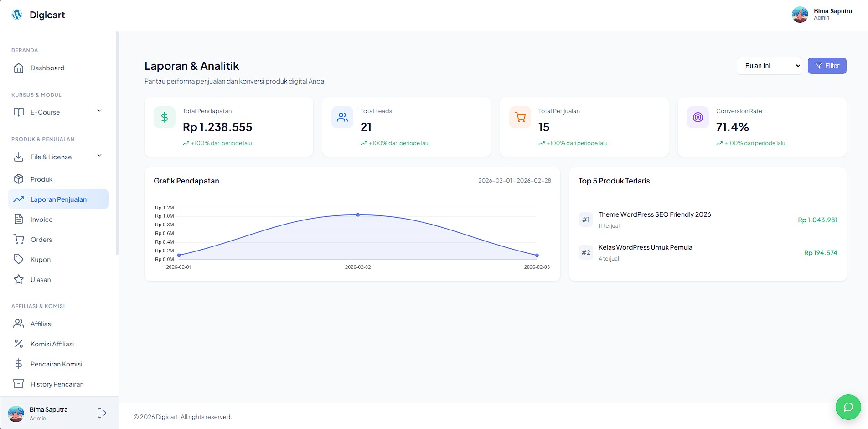This screenshot has width=868, height=429.
Task: Click the Bima Saputra avatar in header
Action: 800,15
